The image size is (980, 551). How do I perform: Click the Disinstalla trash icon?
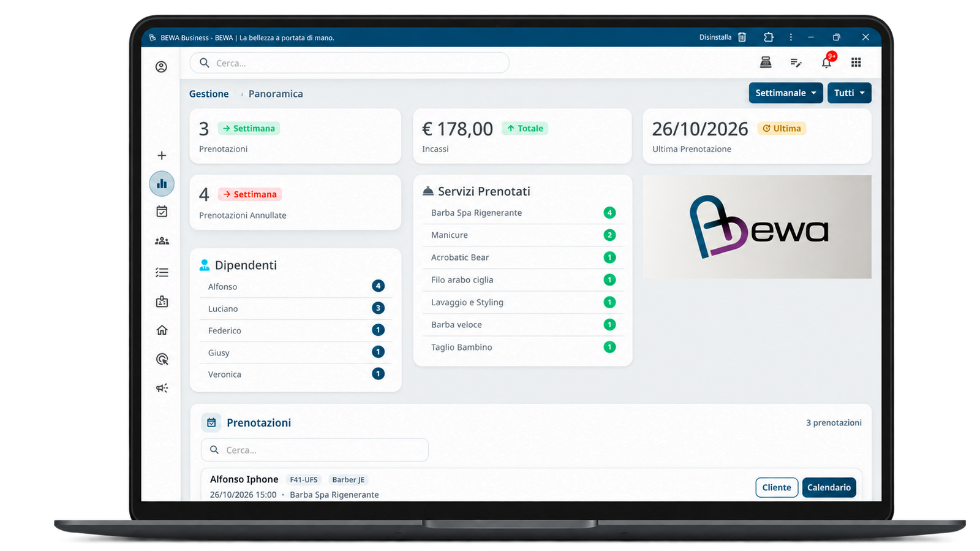742,37
